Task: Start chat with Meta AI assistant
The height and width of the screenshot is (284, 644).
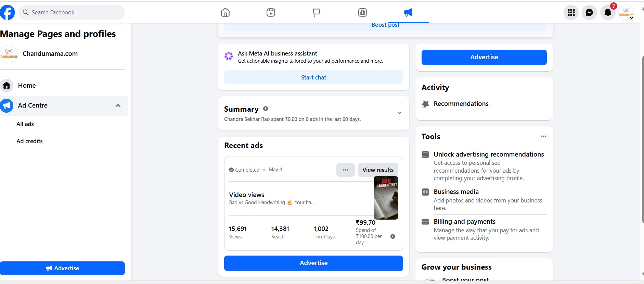Action: (x=313, y=77)
